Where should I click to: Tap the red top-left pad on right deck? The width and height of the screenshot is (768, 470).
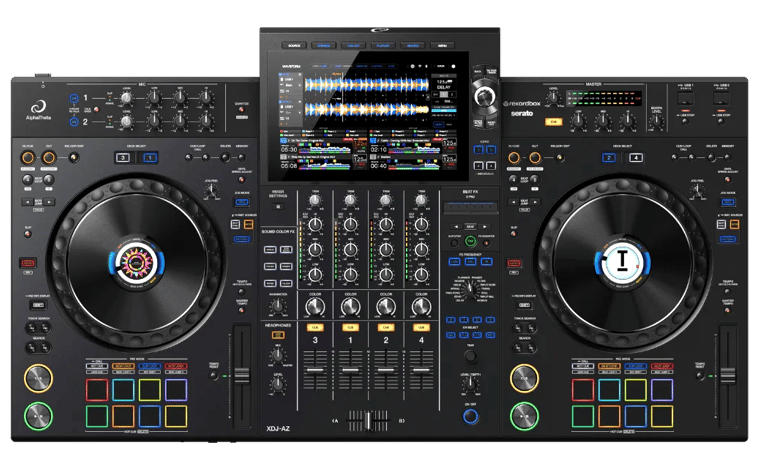[583, 390]
